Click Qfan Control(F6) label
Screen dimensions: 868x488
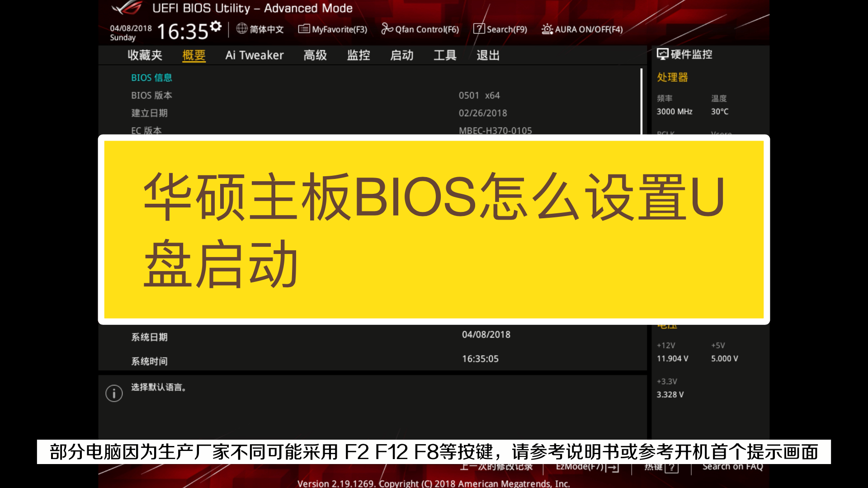click(x=427, y=29)
